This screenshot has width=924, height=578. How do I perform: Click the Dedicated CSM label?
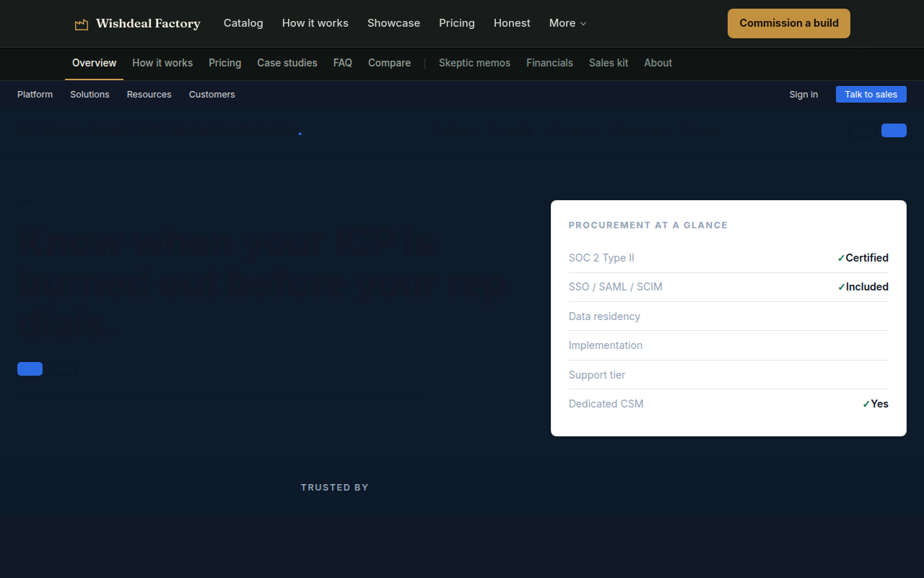click(x=606, y=404)
